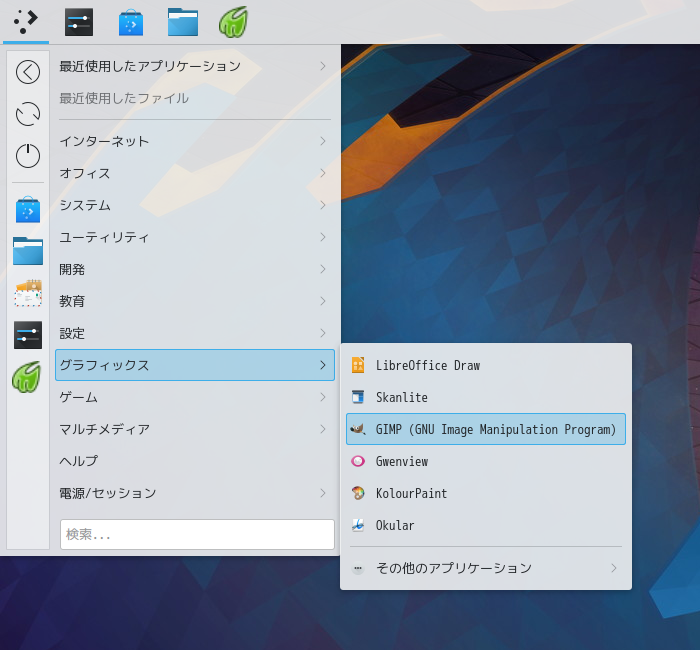Click the 検索... search field

(197, 534)
